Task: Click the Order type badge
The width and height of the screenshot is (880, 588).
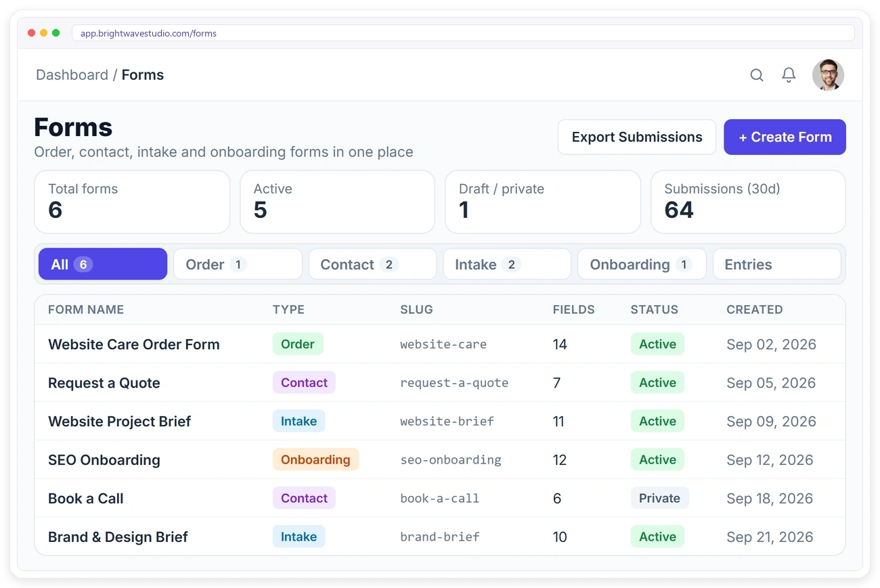Action: click(298, 344)
